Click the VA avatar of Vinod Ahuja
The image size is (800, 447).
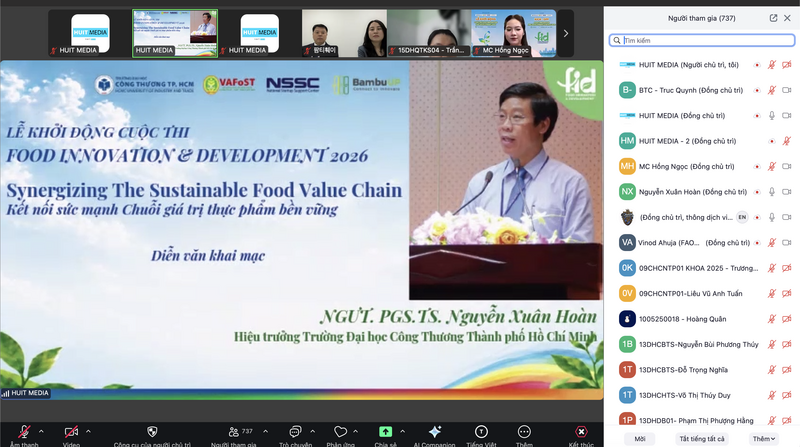point(627,243)
